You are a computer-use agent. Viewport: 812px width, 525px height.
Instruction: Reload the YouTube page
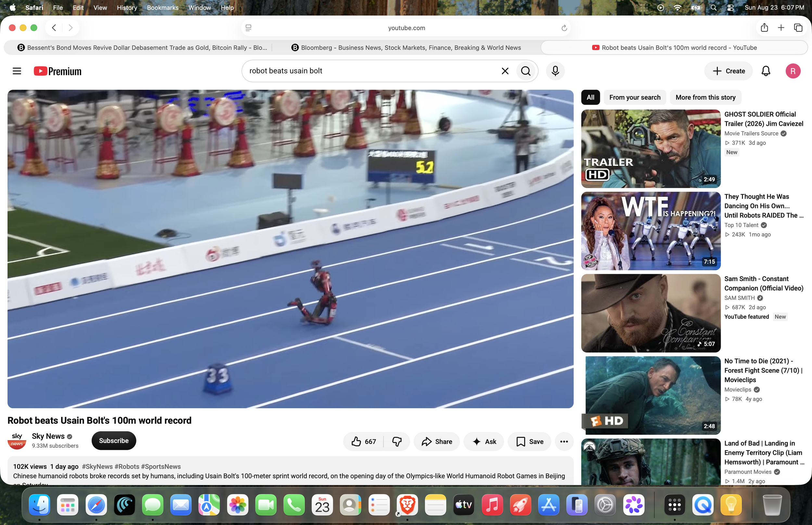[564, 28]
